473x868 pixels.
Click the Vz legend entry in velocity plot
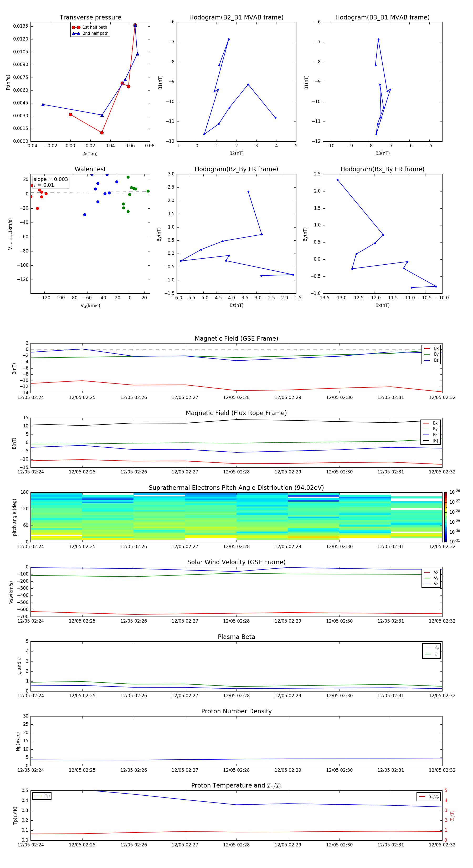(431, 584)
